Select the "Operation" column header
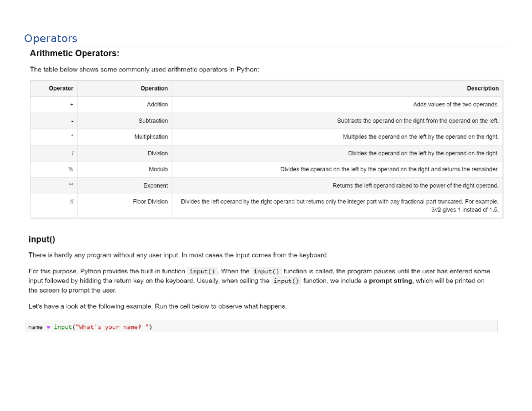Image resolution: width=532 pixels, height=411 pixels. tap(154, 88)
